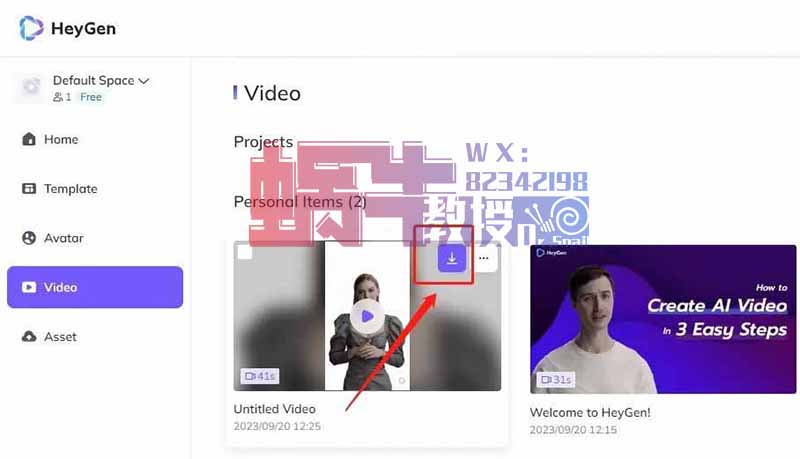Click the HeyGen logo icon
The height and width of the screenshot is (459, 800).
(31, 28)
